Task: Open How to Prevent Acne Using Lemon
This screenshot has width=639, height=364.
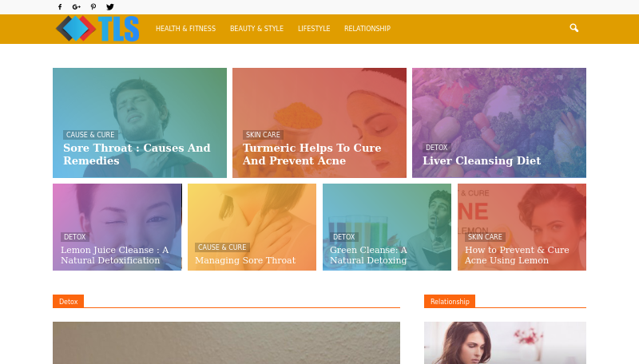Action: [x=517, y=255]
